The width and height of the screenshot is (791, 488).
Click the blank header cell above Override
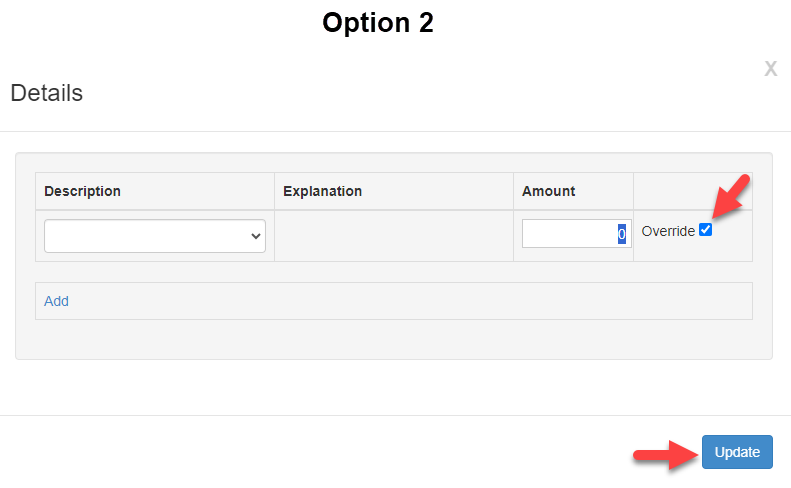692,191
